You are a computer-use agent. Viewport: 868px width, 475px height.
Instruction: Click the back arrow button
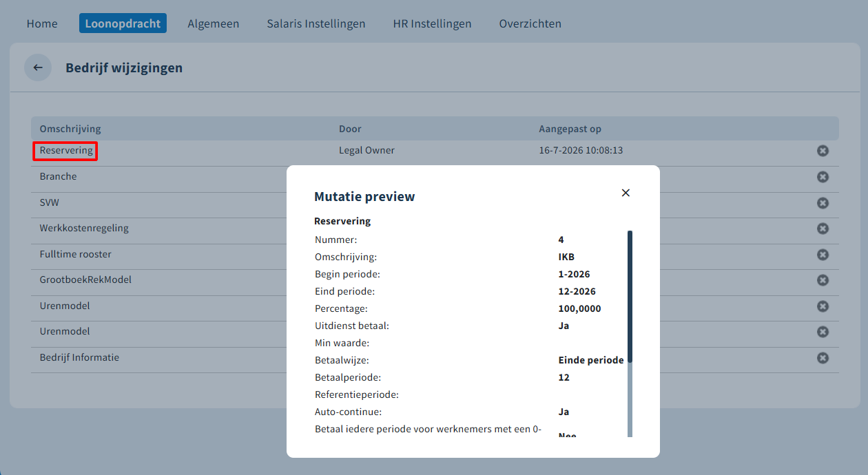point(38,67)
